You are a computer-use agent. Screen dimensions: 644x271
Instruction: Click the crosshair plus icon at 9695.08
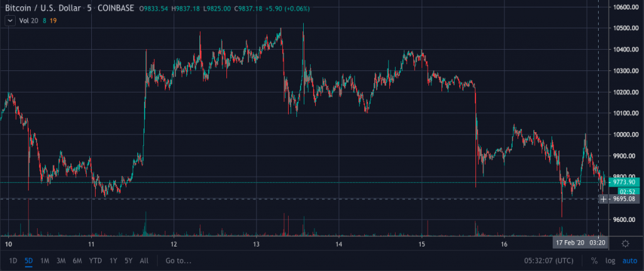tap(603, 199)
